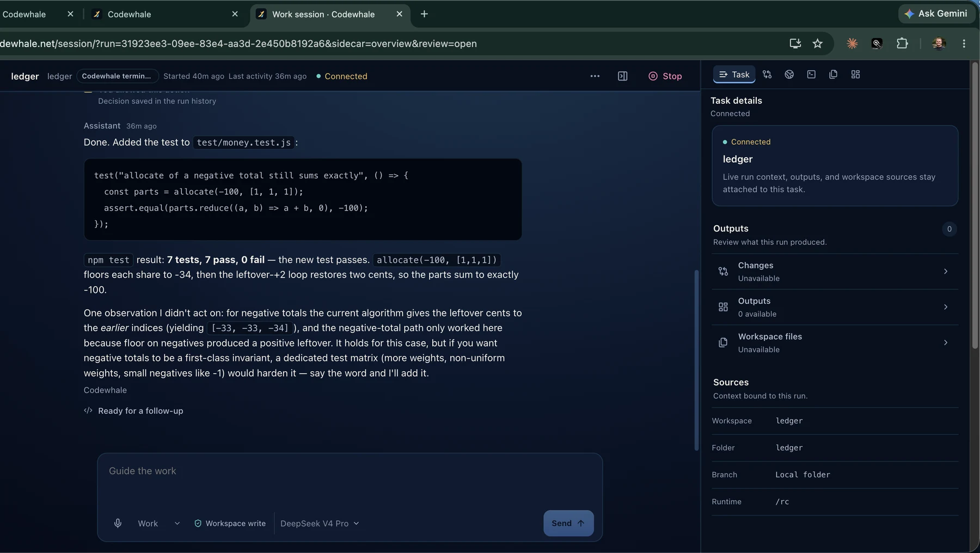The image size is (980, 553).
Task: Send the message with Send button
Action: [568, 523]
